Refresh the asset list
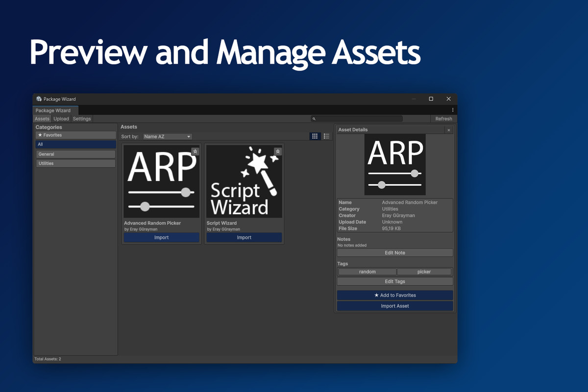This screenshot has width=588, height=392. 443,119
